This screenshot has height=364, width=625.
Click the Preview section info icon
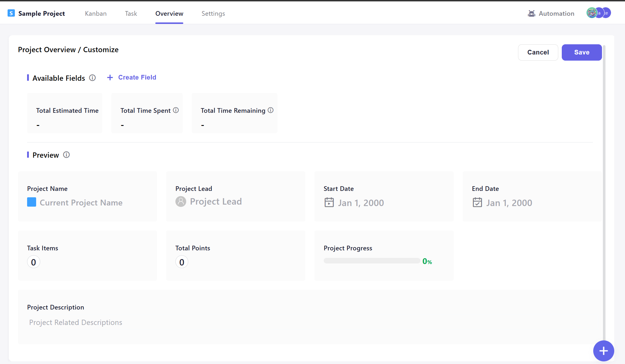[x=66, y=155]
